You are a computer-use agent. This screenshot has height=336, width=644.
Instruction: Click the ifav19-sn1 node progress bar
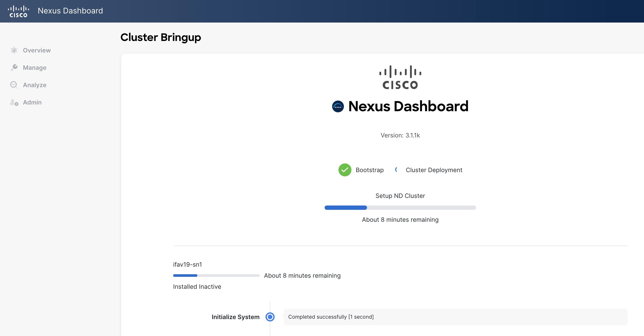216,275
